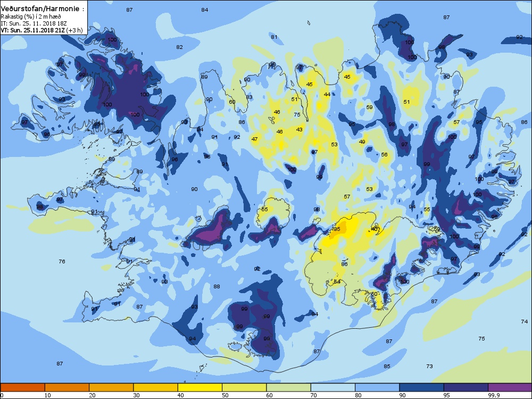Click the humidity value 60 in the north
Viewport: 532px width, 399px height.
click(x=232, y=102)
